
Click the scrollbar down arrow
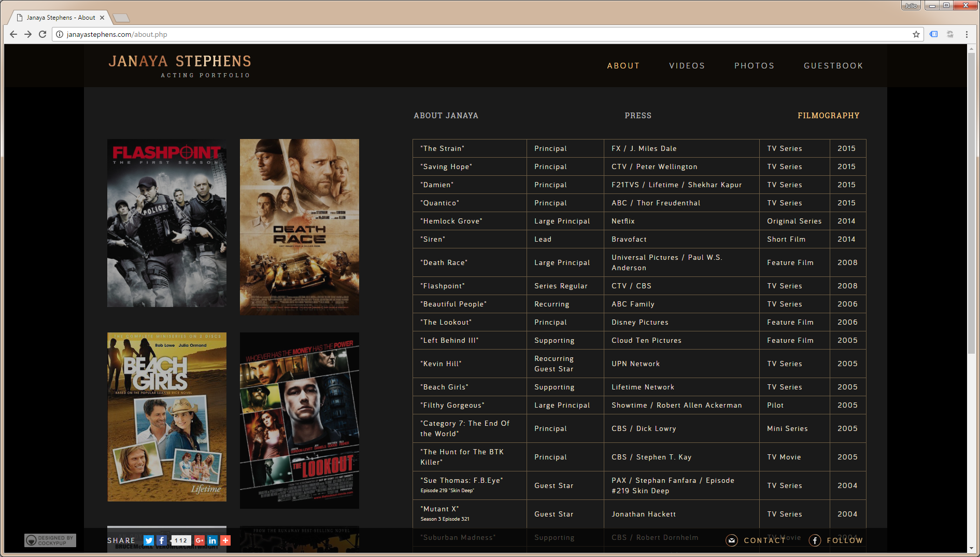pos(971,549)
